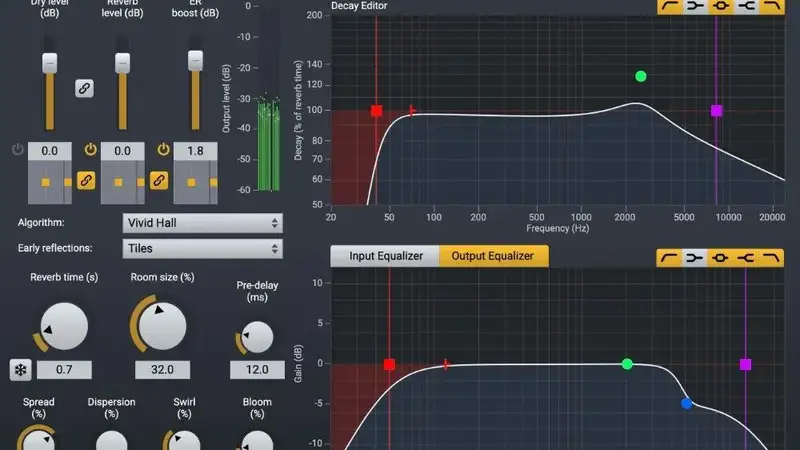Select the red square node in Output Equalizer
The width and height of the screenshot is (800, 450).
[x=389, y=364]
